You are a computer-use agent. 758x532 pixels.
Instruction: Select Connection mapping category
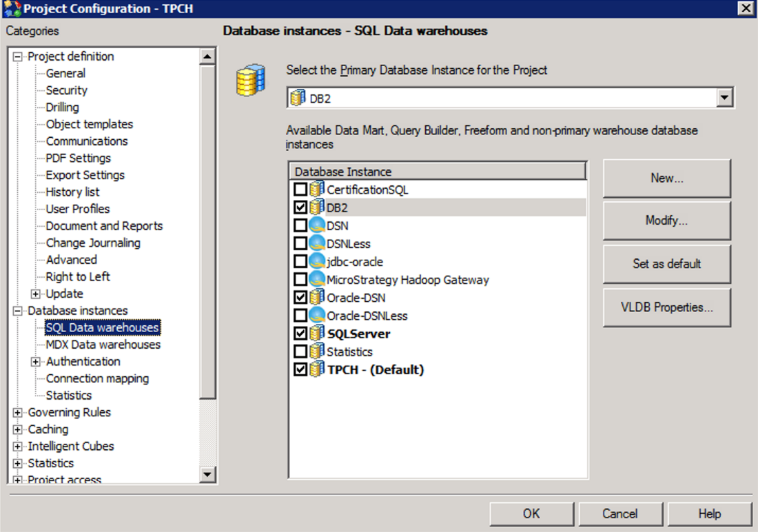[x=97, y=378]
